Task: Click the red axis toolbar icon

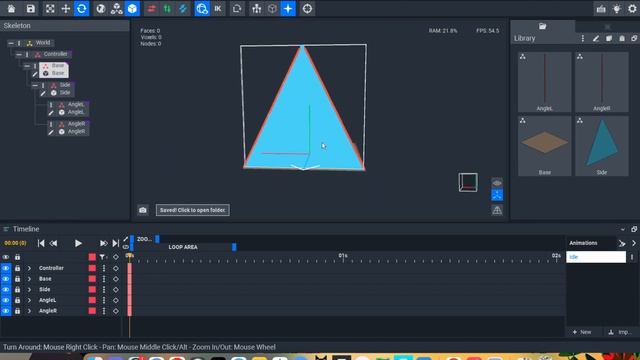Action: pos(151,9)
